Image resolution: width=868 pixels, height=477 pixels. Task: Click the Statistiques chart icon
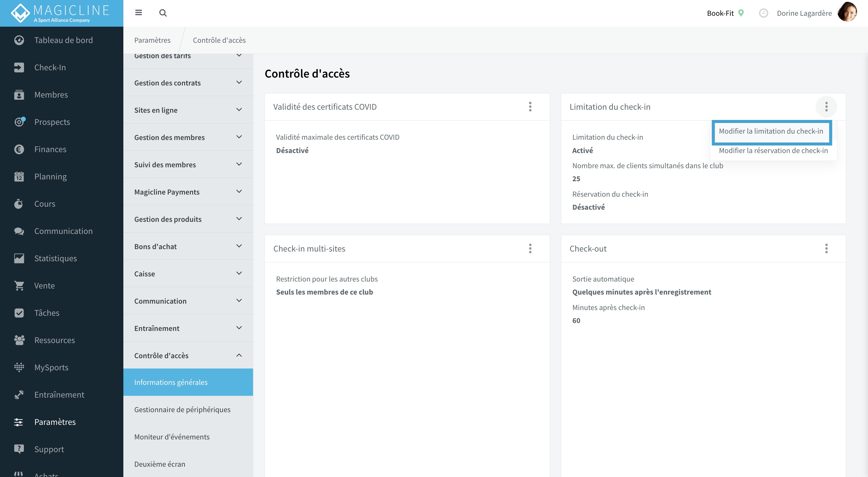pyautogui.click(x=19, y=259)
